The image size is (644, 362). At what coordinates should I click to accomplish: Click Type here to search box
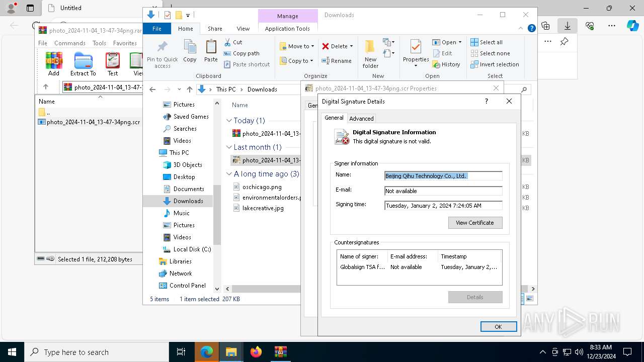coord(97,352)
